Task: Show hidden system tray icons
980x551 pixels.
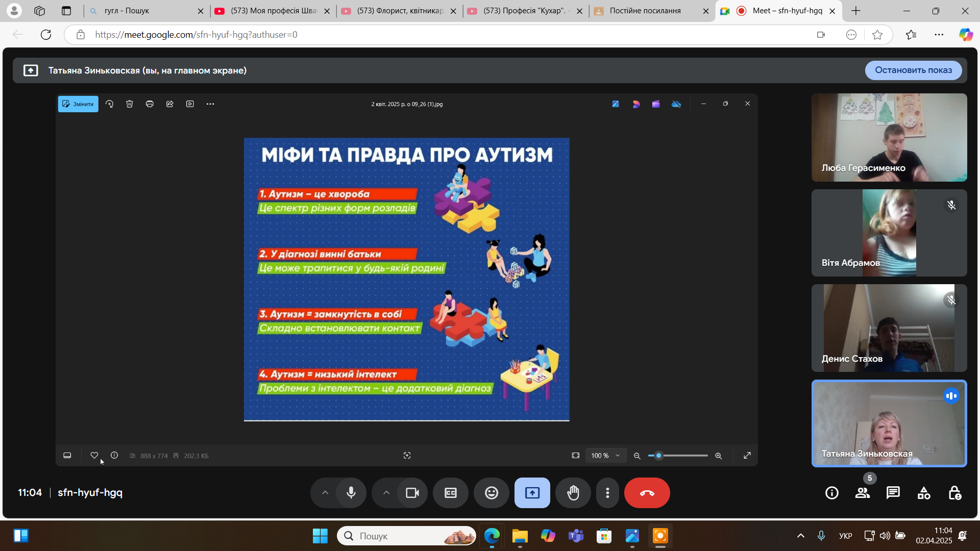Action: pos(800,536)
